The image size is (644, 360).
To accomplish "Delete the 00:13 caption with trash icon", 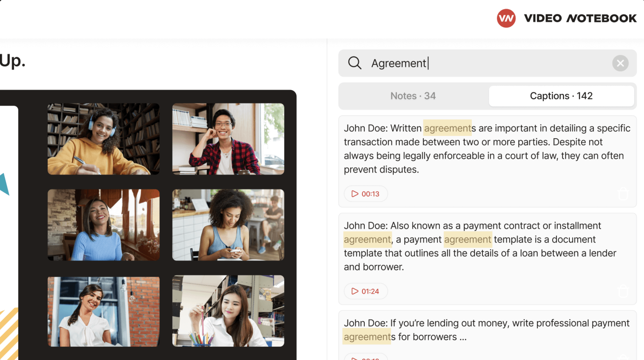I will pyautogui.click(x=623, y=194).
